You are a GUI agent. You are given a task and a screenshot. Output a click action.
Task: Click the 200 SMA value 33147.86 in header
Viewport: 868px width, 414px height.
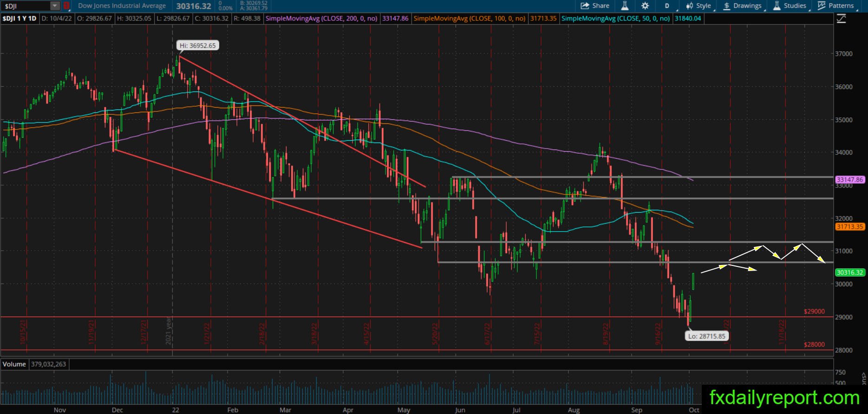coord(395,19)
